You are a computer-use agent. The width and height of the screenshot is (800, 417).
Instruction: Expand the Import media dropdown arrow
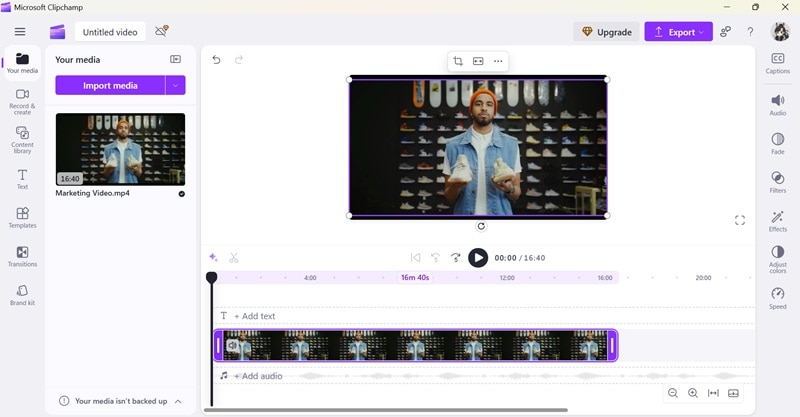click(x=176, y=85)
